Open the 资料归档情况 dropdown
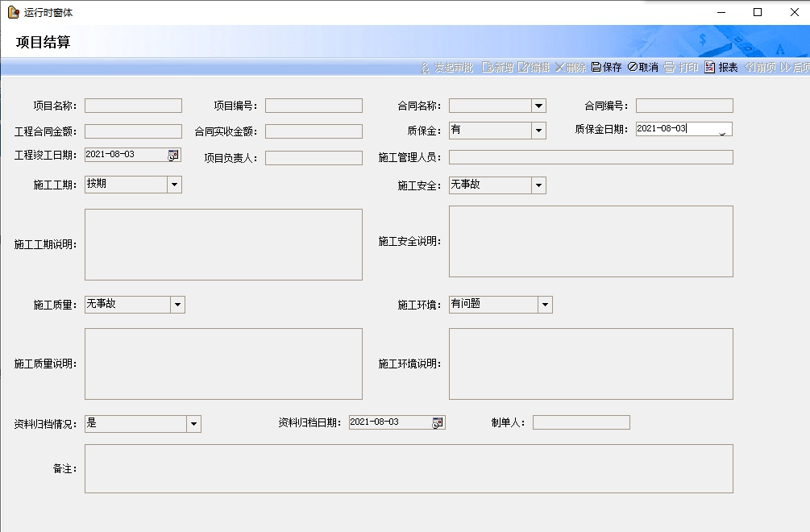The height and width of the screenshot is (532, 810). [193, 424]
